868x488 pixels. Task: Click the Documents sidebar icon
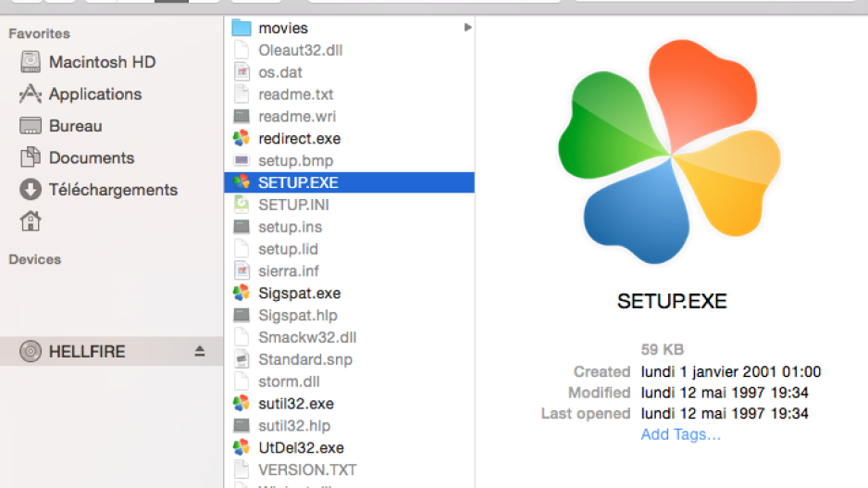tap(31, 157)
